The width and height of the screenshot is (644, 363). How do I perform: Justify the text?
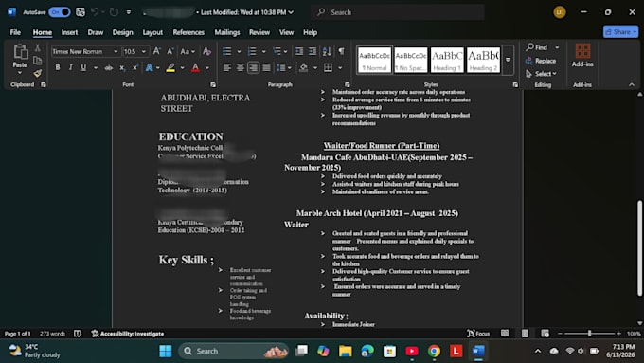tap(267, 67)
